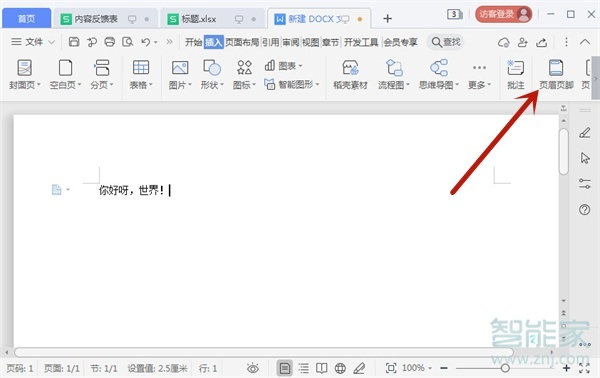The image size is (600, 378).
Task: Open the 视图 ribbon tab
Action: (x=310, y=42)
